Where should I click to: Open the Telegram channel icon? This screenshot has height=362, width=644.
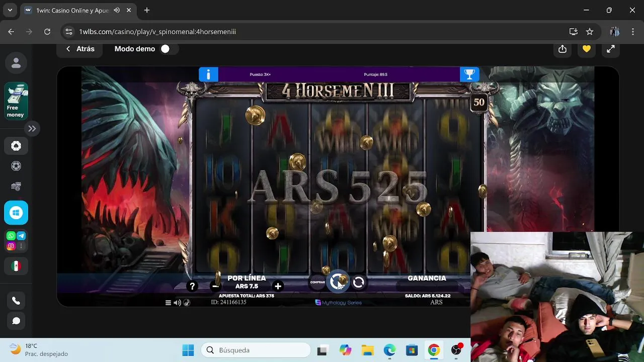(21, 236)
